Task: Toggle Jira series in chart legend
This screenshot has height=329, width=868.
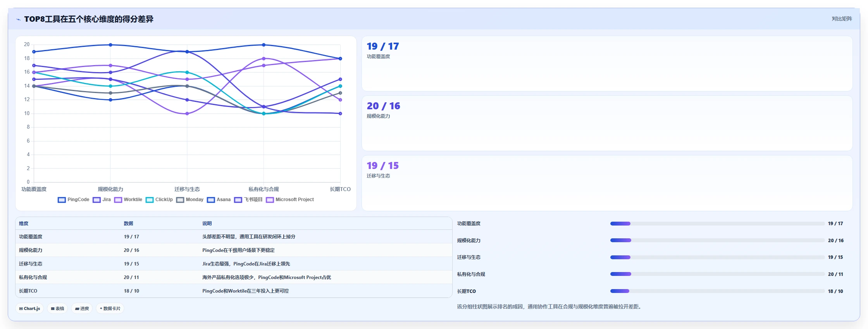Action: point(102,200)
